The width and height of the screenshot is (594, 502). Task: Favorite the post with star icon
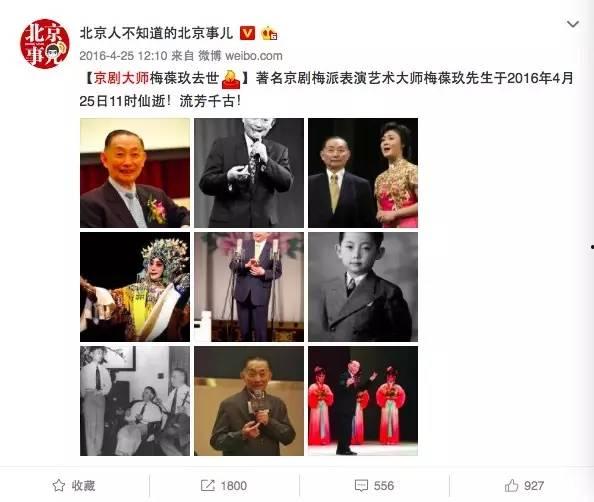(74, 485)
